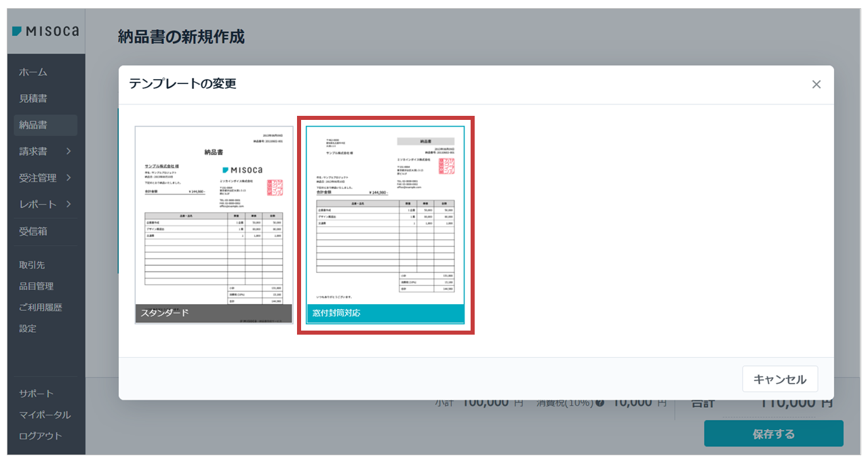Screen dimensions: 868x462
Task: Close the template change dialog
Action: point(816,85)
